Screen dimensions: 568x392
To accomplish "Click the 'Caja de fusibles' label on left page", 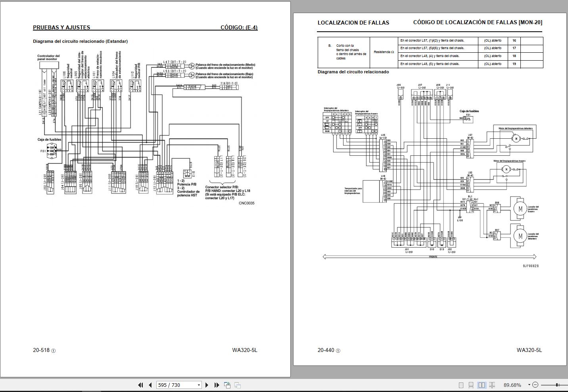I will coord(50,140).
